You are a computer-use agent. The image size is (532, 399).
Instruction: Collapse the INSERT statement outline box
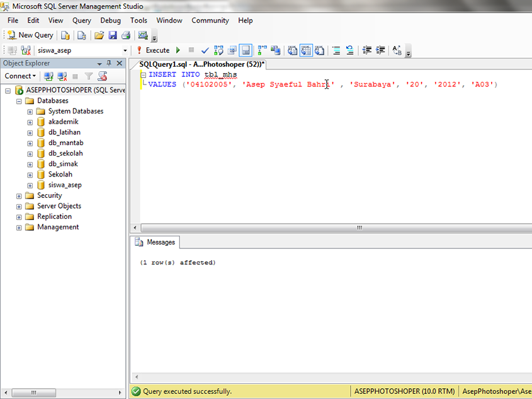click(x=143, y=75)
